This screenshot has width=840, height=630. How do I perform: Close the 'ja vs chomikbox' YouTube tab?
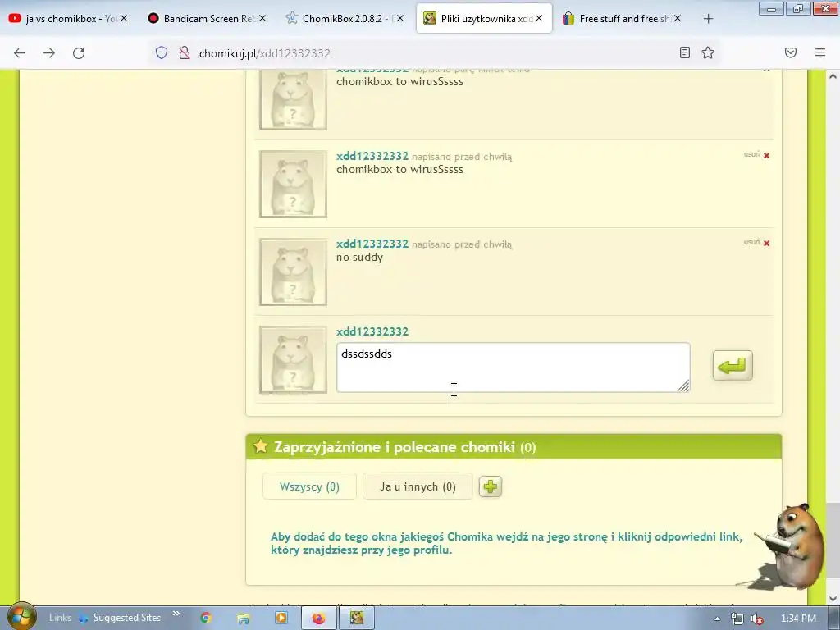tap(124, 18)
